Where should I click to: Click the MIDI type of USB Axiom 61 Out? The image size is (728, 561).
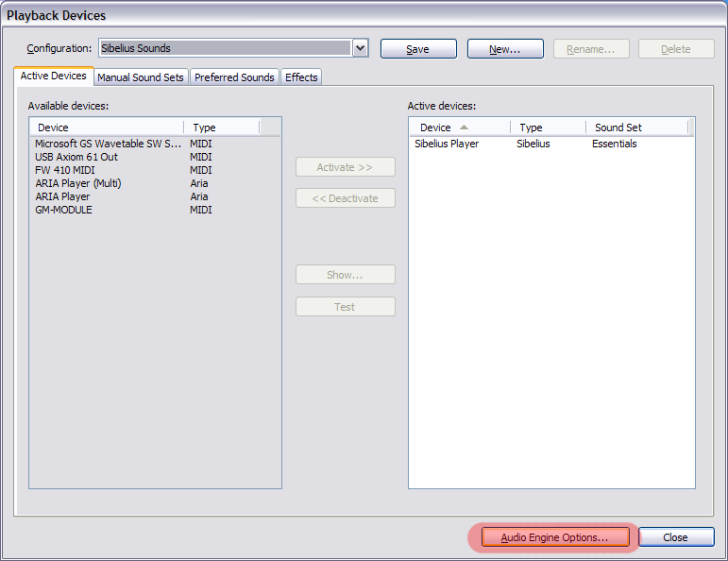[x=201, y=157]
